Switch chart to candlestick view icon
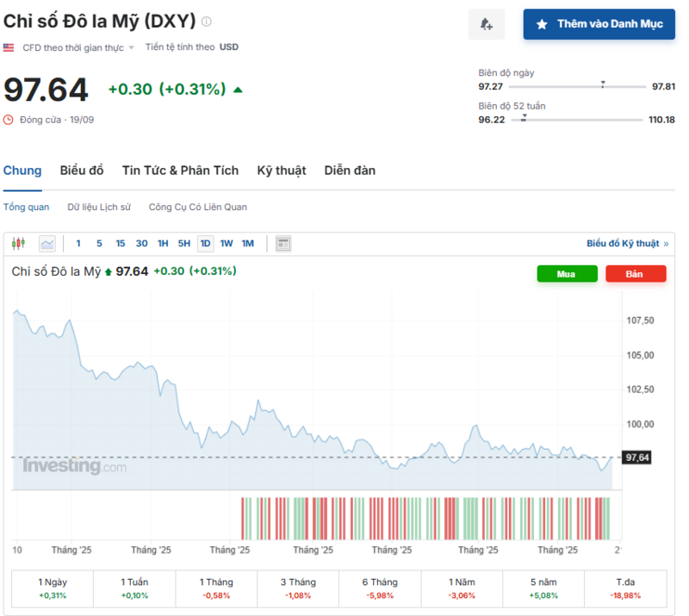Viewport: 689px width, 616px height. [x=19, y=244]
